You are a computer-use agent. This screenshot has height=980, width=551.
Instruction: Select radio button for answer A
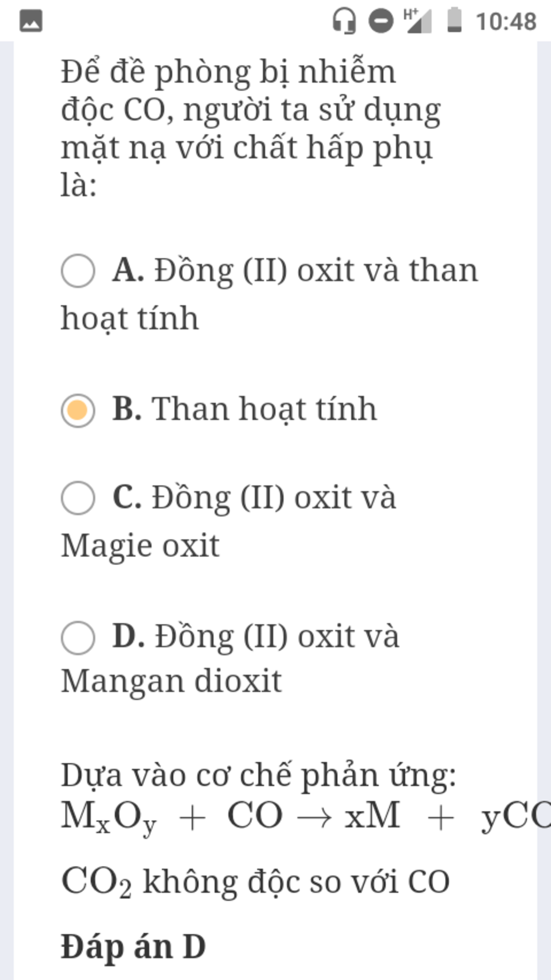coord(78,271)
